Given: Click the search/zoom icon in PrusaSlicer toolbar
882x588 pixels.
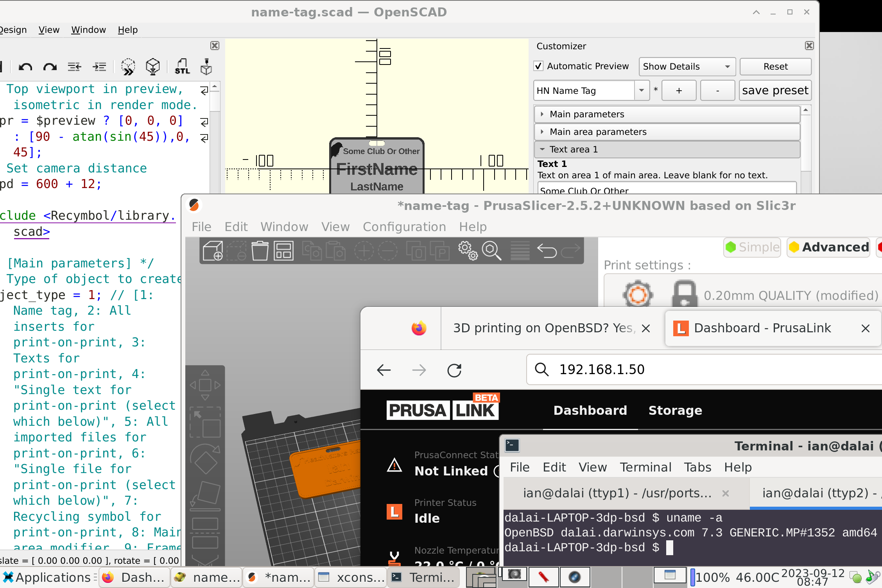Looking at the screenshot, I should 491,250.
